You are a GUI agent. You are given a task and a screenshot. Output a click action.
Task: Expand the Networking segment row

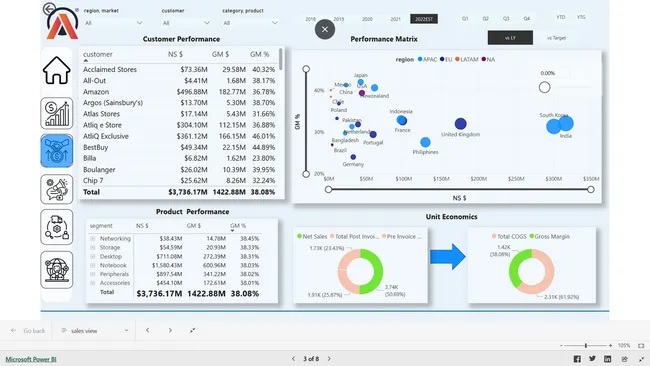[93, 239]
